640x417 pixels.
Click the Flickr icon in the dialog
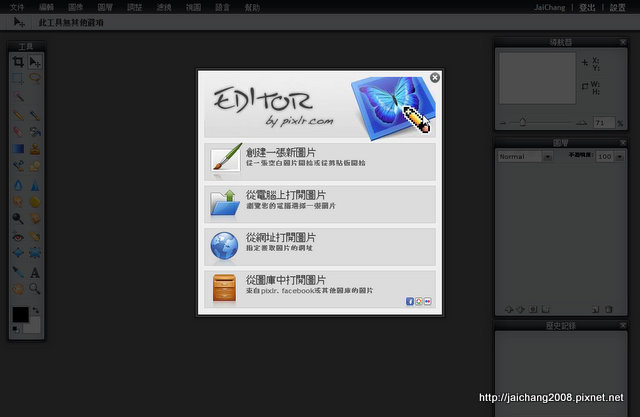(427, 301)
